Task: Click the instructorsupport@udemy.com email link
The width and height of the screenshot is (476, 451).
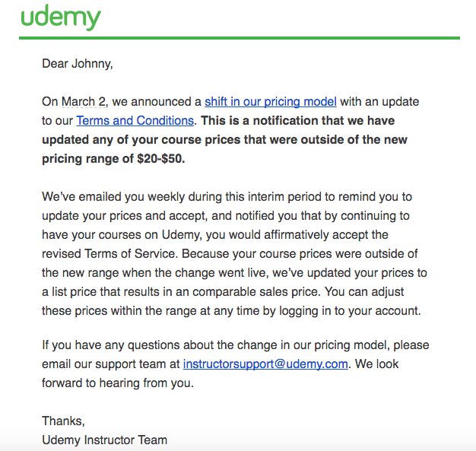Action: [x=265, y=364]
